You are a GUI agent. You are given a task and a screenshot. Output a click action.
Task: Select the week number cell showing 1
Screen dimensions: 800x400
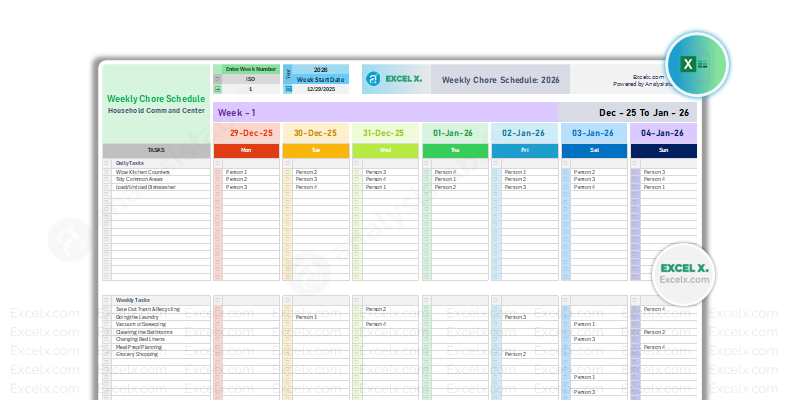[x=251, y=89]
